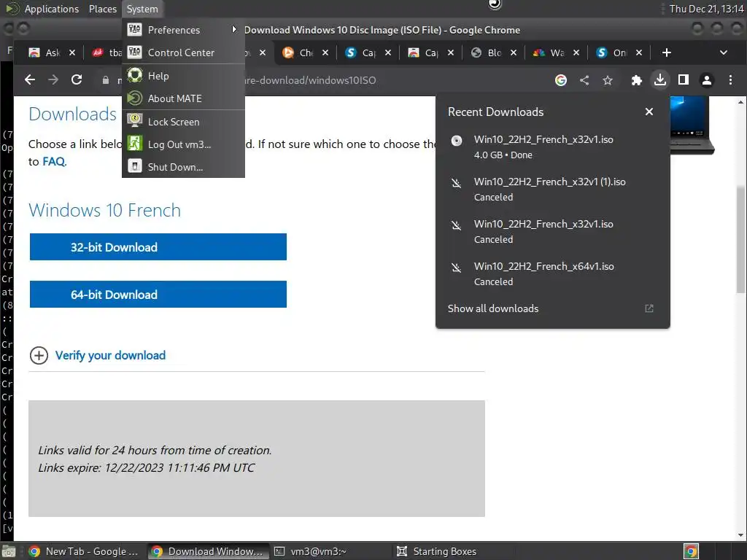Choose Lock Screen menu entry
Screen dimensions: 747x560
coord(183,122)
